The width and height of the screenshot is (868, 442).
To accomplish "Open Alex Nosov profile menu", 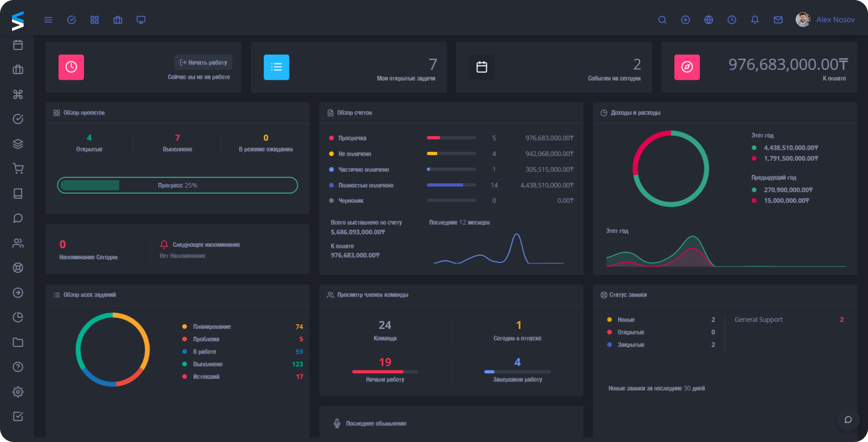I will coord(825,20).
